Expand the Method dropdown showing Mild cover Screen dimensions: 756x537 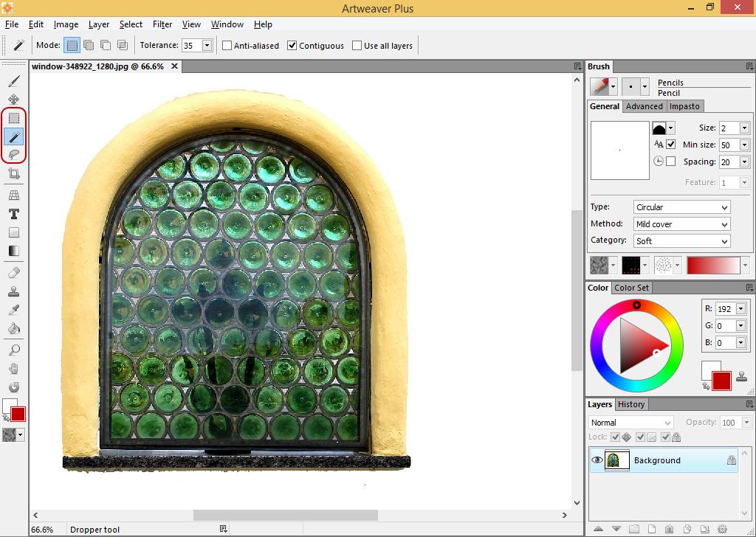[681, 224]
